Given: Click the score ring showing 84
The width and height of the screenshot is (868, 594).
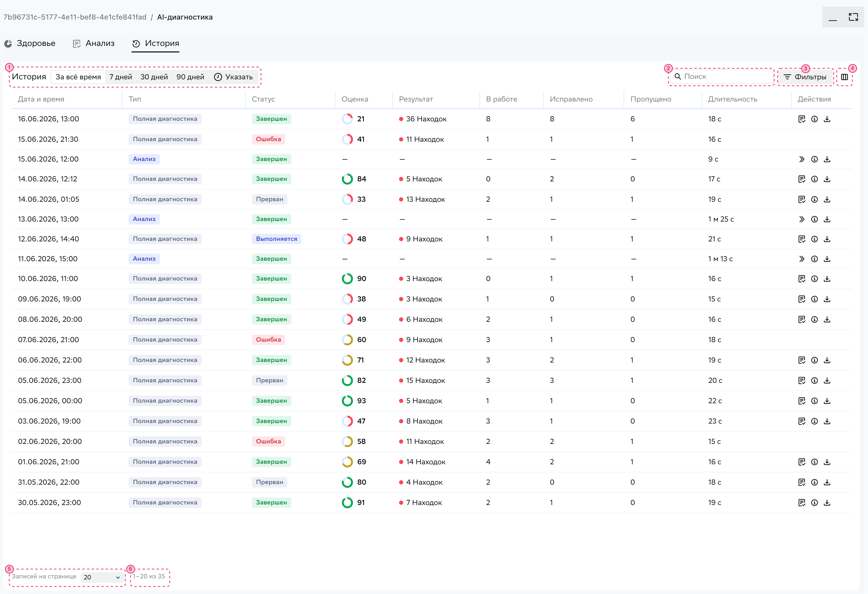Looking at the screenshot, I should point(347,179).
